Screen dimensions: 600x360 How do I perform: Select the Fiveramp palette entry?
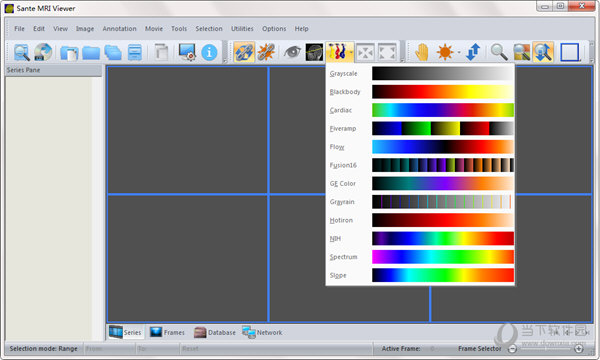[420, 129]
